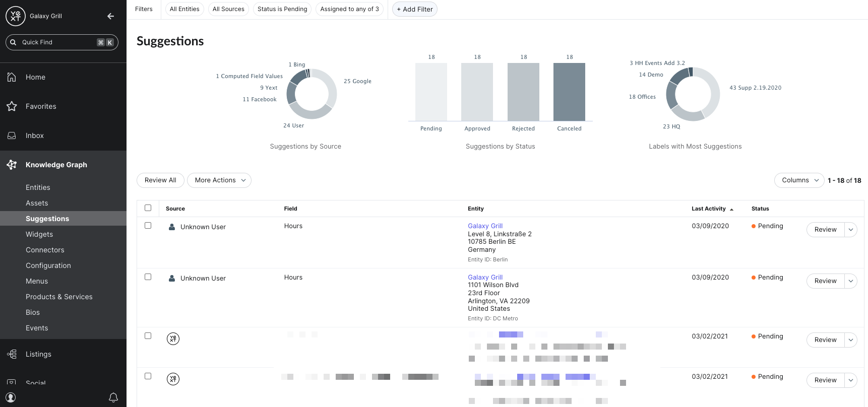Open notifications via the bell icon
The image size is (868, 407).
tap(113, 397)
